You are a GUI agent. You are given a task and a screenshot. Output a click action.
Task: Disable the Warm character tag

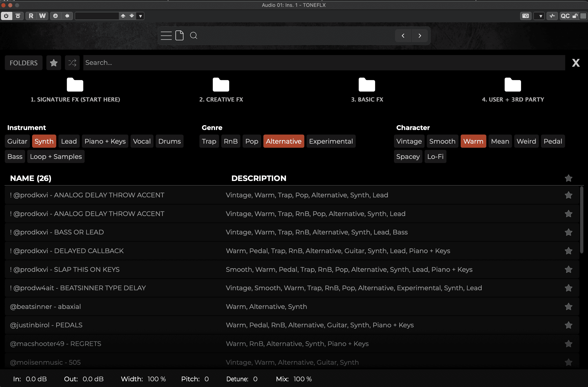coord(473,141)
